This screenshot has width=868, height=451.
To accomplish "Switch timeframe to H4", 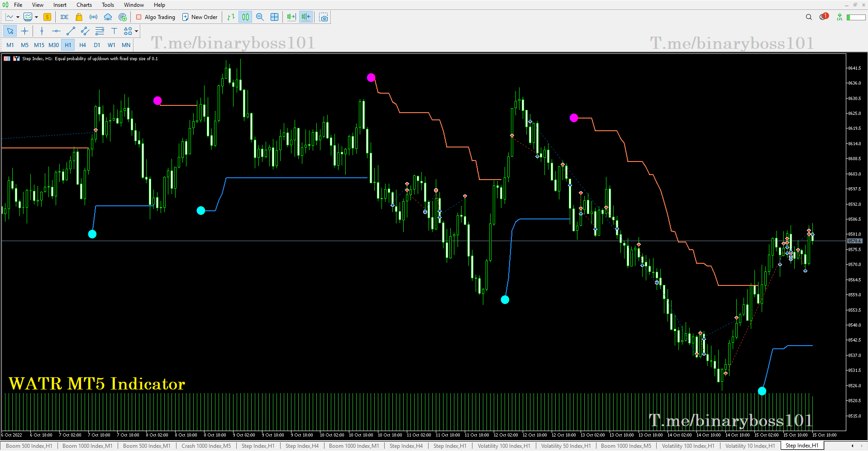I will point(82,45).
